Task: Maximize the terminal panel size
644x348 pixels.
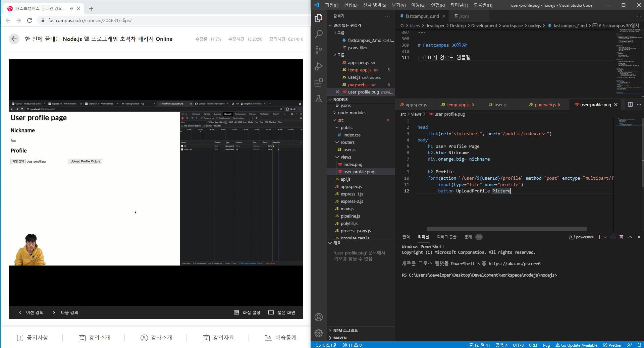Action: 630,237
